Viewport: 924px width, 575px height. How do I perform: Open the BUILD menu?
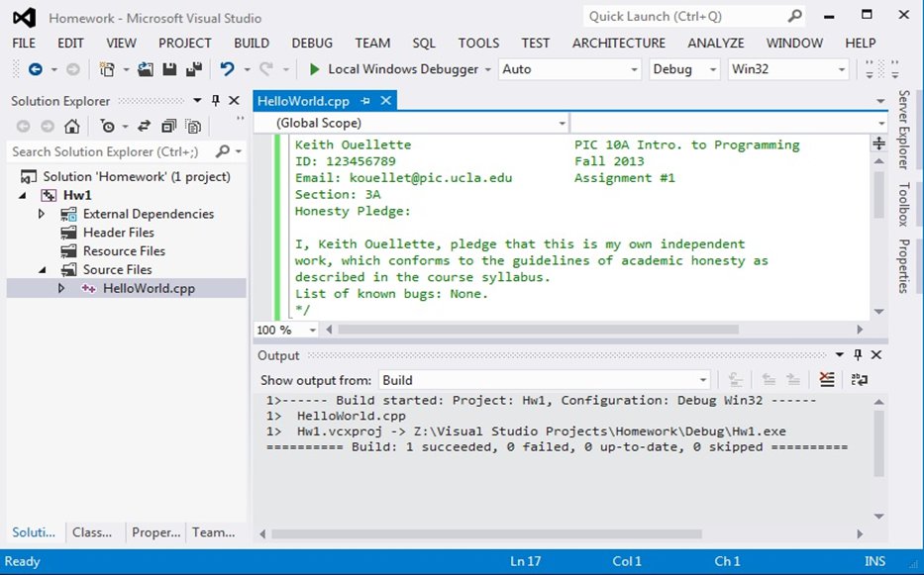[252, 43]
